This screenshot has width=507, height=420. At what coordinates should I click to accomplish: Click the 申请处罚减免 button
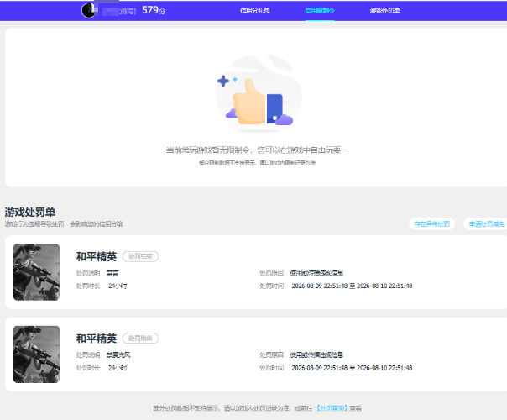point(486,224)
